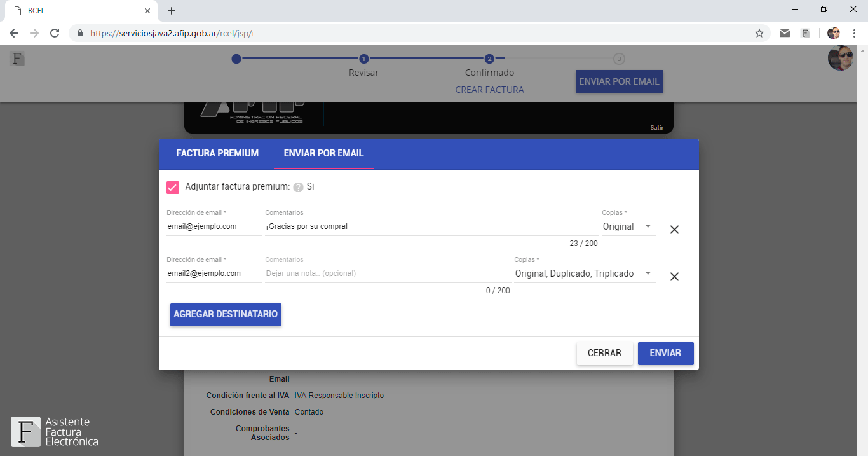868x456 pixels.
Task: Click the Cerrar button
Action: (604, 353)
